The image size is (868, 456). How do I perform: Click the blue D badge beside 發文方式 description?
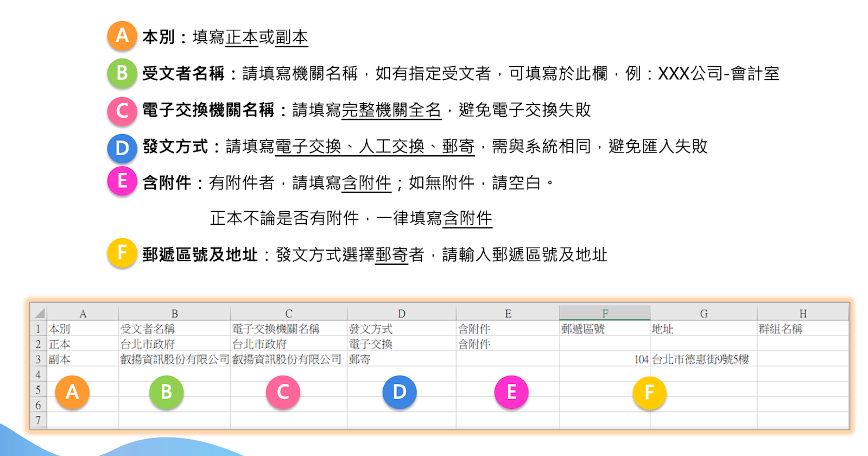[122, 148]
